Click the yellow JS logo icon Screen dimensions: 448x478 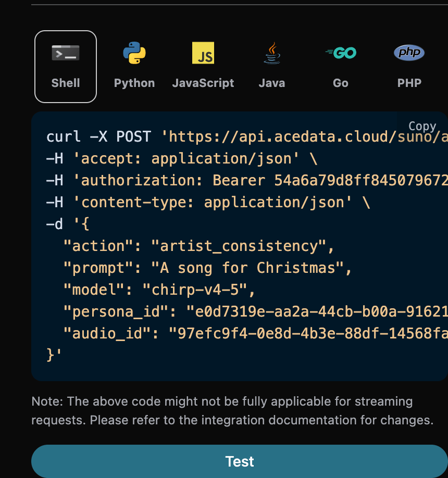click(x=203, y=53)
